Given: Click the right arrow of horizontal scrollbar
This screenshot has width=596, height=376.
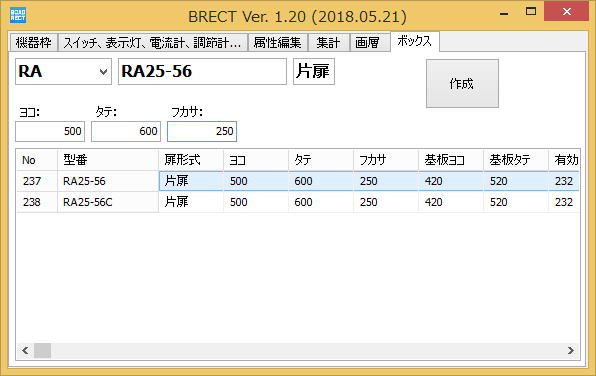Looking at the screenshot, I should point(571,351).
